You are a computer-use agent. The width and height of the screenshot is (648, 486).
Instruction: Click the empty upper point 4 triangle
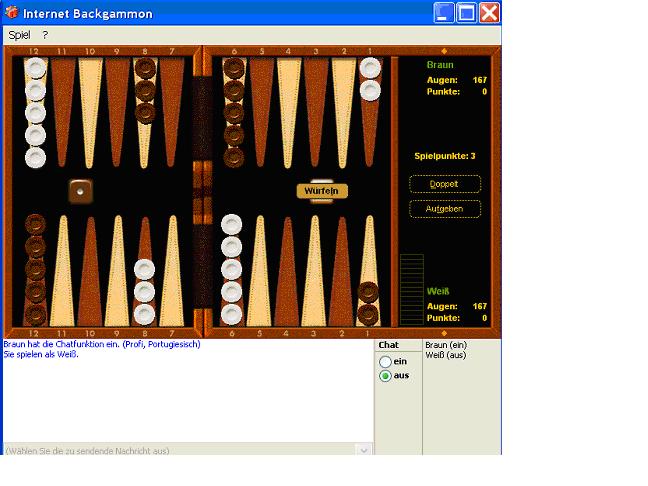click(289, 112)
